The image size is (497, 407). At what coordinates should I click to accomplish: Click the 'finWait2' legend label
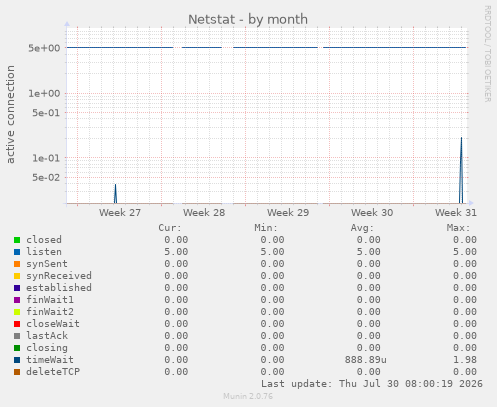pos(50,312)
